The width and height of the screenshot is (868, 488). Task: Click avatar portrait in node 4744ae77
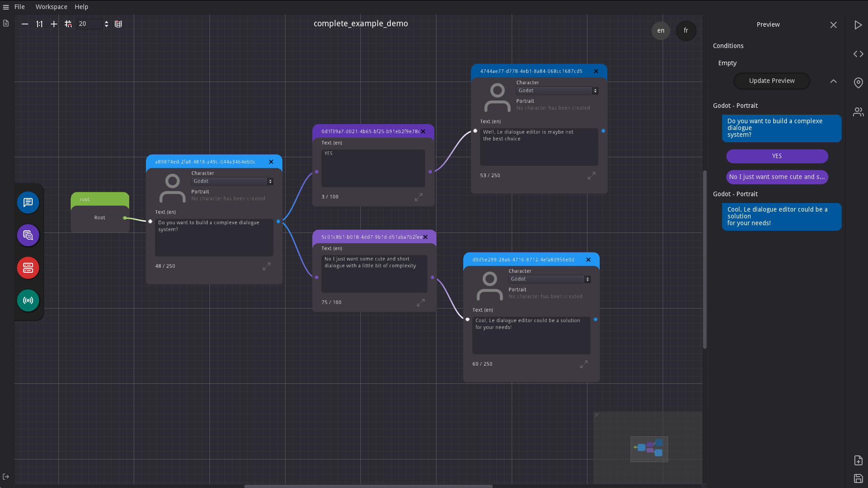coord(497,97)
